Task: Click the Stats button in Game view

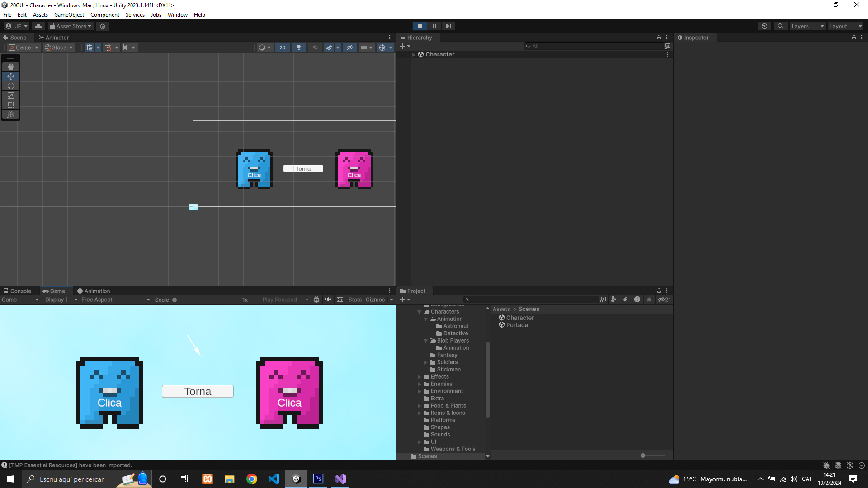Action: coord(355,300)
